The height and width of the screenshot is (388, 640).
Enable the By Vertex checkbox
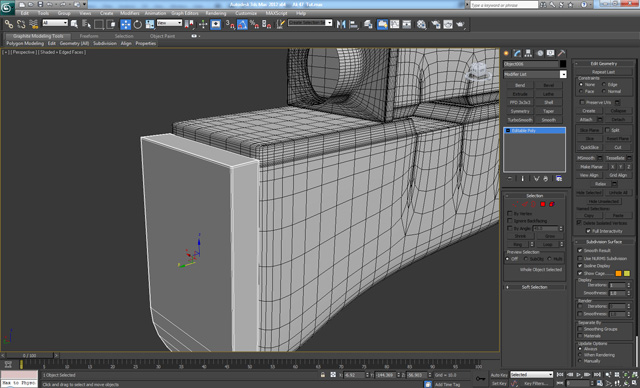click(x=510, y=213)
